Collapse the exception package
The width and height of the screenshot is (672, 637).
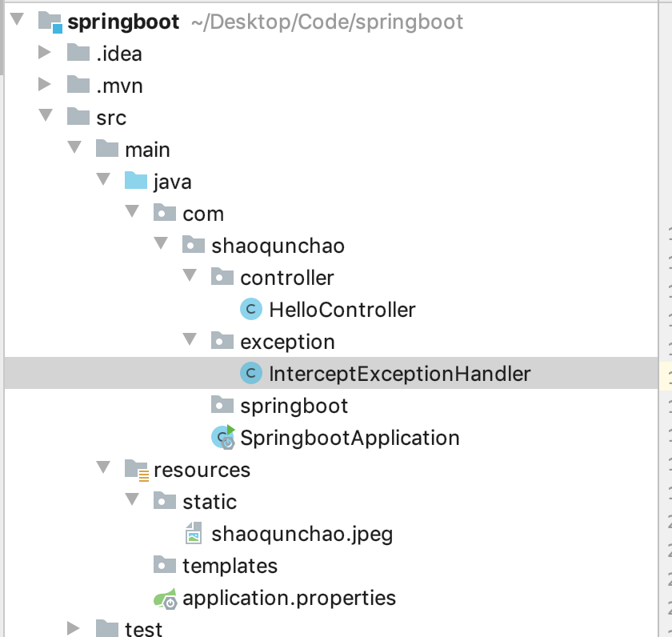click(190, 342)
